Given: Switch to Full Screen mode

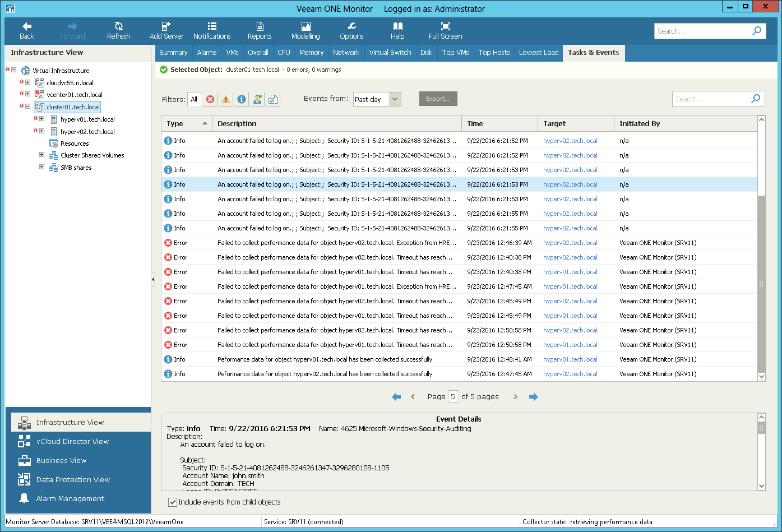Looking at the screenshot, I should pos(445,31).
